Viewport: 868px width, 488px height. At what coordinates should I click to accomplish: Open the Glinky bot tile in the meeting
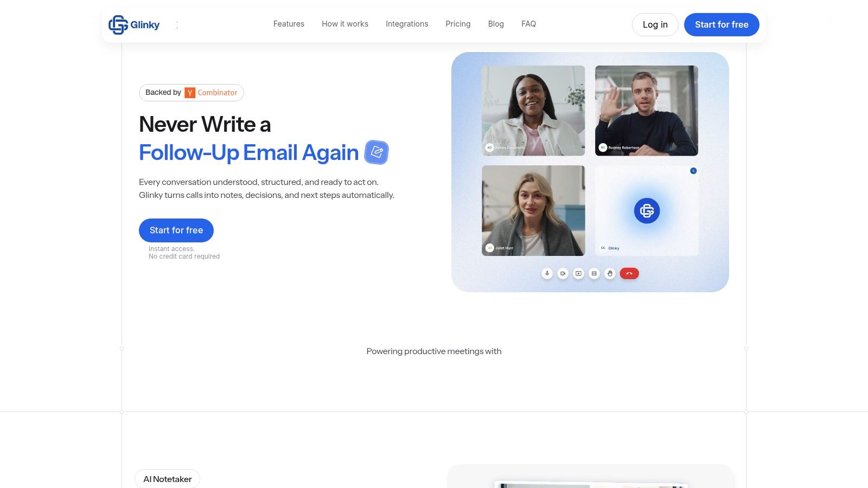(647, 211)
